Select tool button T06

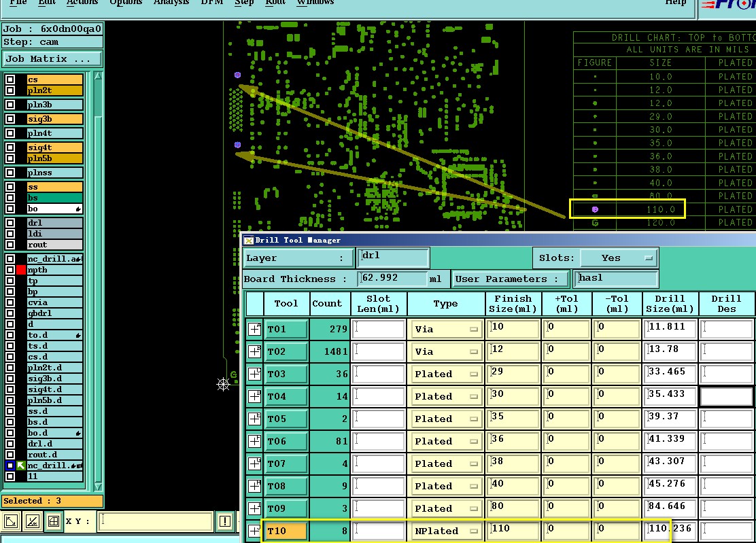(286, 441)
